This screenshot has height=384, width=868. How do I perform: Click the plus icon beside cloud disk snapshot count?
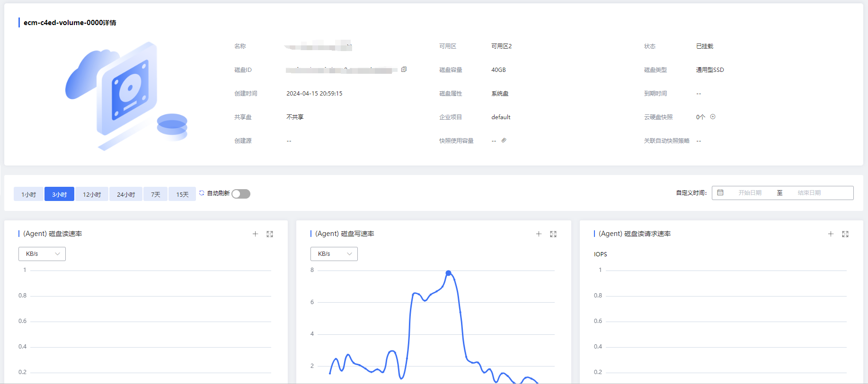713,117
